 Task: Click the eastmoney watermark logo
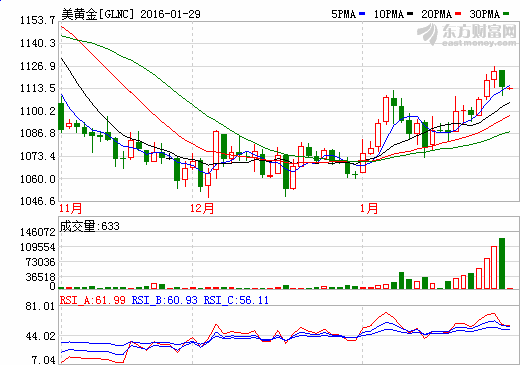(467, 35)
